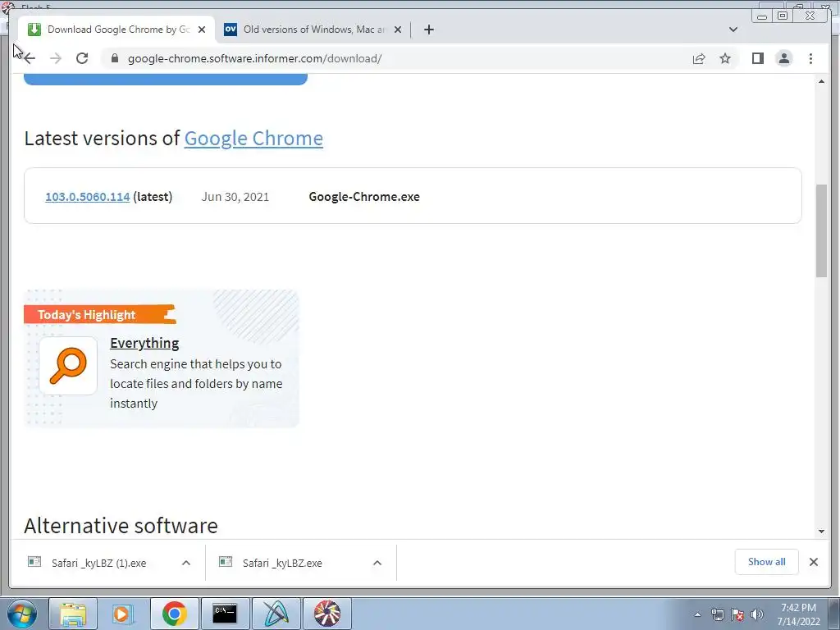Open the volume speaker tray icon
This screenshot has height=630, width=840.
click(x=757, y=614)
